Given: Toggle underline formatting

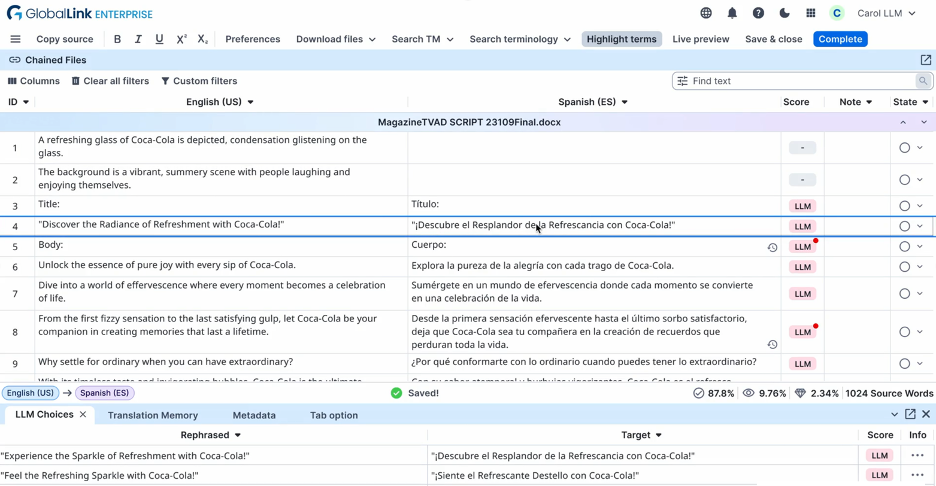Looking at the screenshot, I should 159,39.
